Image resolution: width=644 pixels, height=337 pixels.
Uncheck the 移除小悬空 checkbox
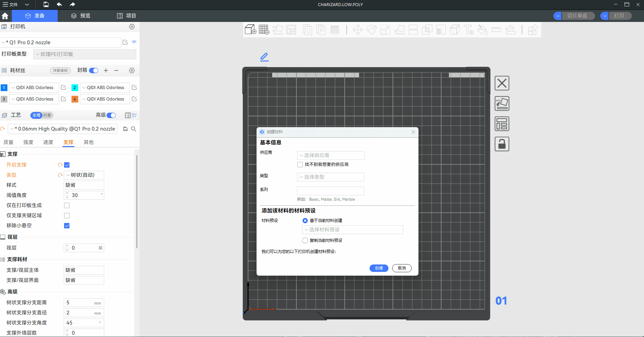[x=67, y=226]
